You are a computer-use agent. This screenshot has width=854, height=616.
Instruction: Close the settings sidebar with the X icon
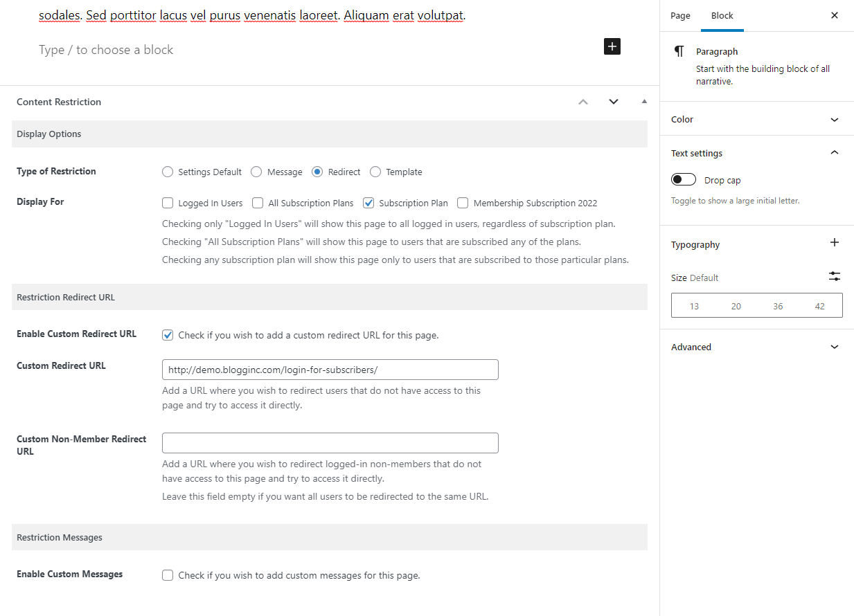click(835, 15)
